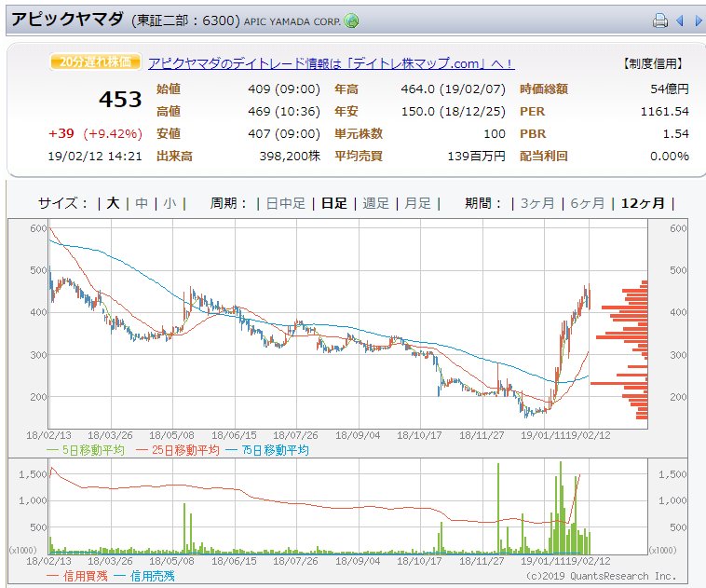Select chart size 中
Image resolution: width=706 pixels, height=588 pixels.
click(x=142, y=203)
